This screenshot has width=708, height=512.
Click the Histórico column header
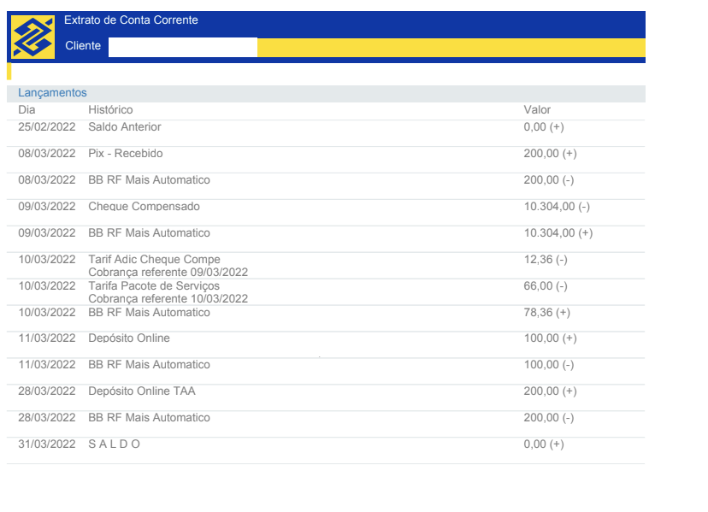click(x=111, y=110)
